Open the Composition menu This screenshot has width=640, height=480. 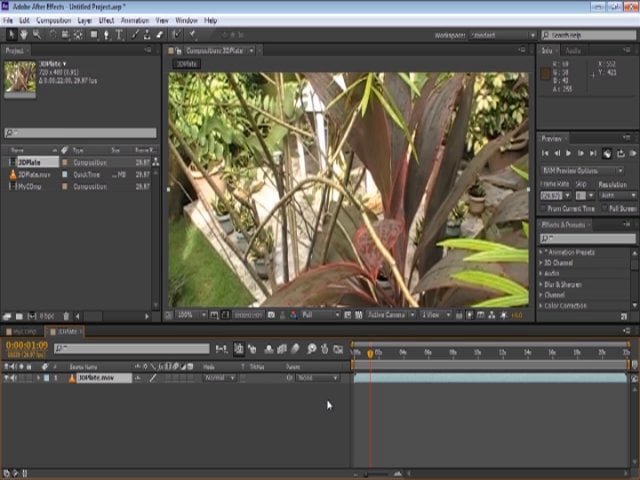click(x=53, y=20)
